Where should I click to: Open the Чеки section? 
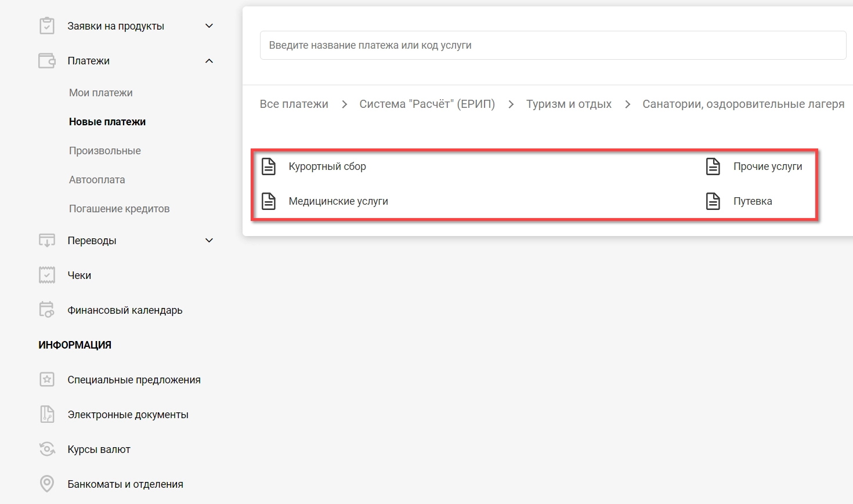click(79, 275)
